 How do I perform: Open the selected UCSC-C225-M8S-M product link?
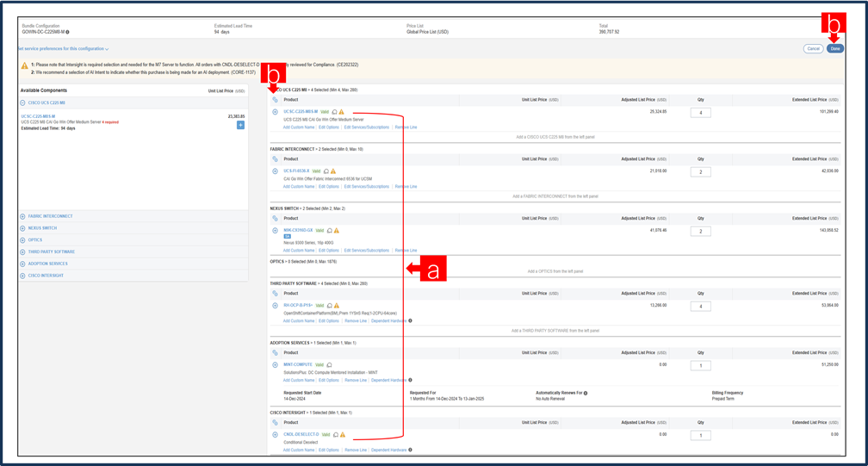[301, 112]
